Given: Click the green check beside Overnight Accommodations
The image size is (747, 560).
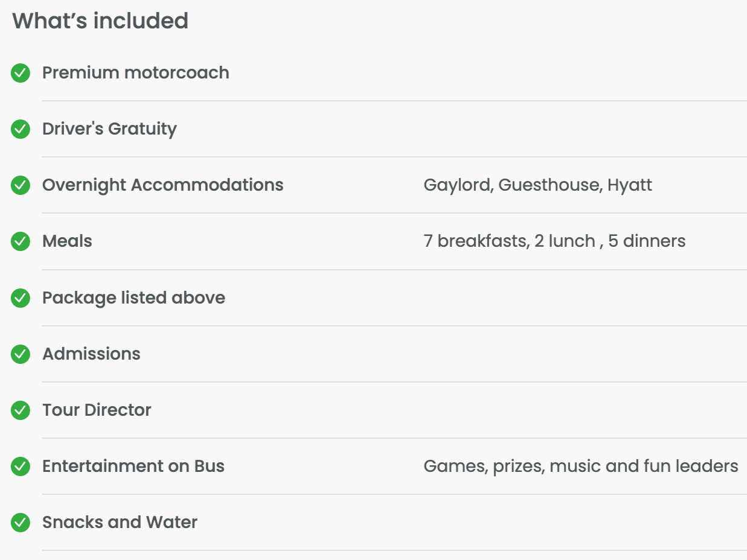Looking at the screenshot, I should pos(21,185).
